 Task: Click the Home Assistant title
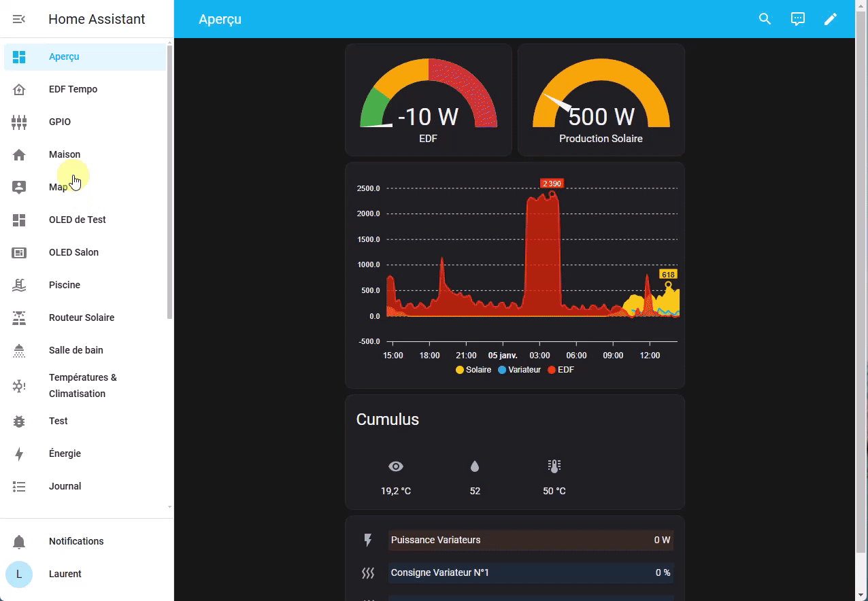point(97,19)
